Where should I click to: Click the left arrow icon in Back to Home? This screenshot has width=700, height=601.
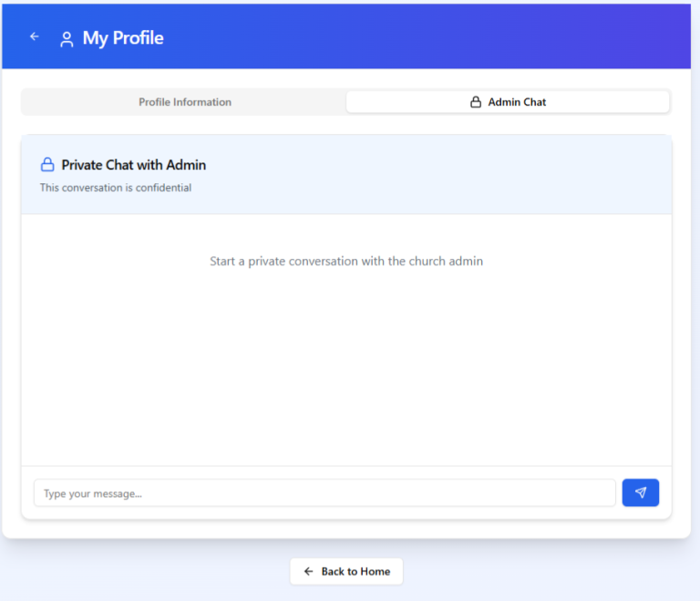tap(308, 572)
